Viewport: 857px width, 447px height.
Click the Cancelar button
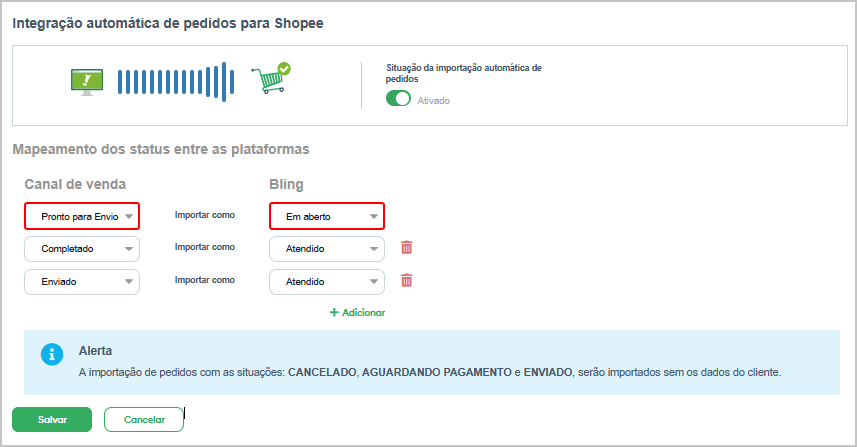tap(144, 420)
